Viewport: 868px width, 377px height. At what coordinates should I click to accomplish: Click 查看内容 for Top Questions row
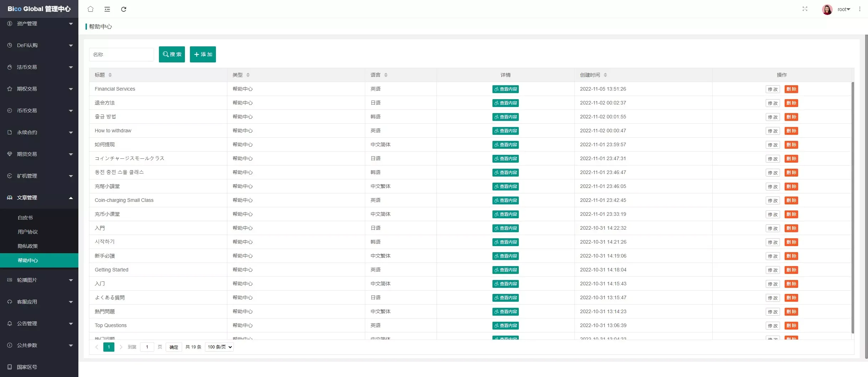[505, 326]
